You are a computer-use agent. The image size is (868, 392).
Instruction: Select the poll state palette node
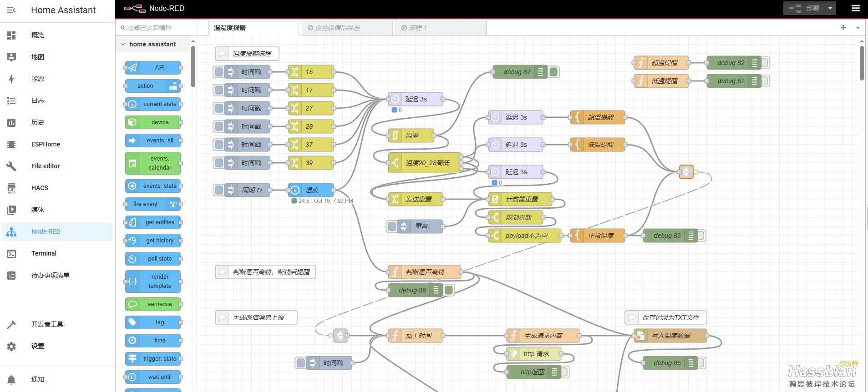coord(153,258)
